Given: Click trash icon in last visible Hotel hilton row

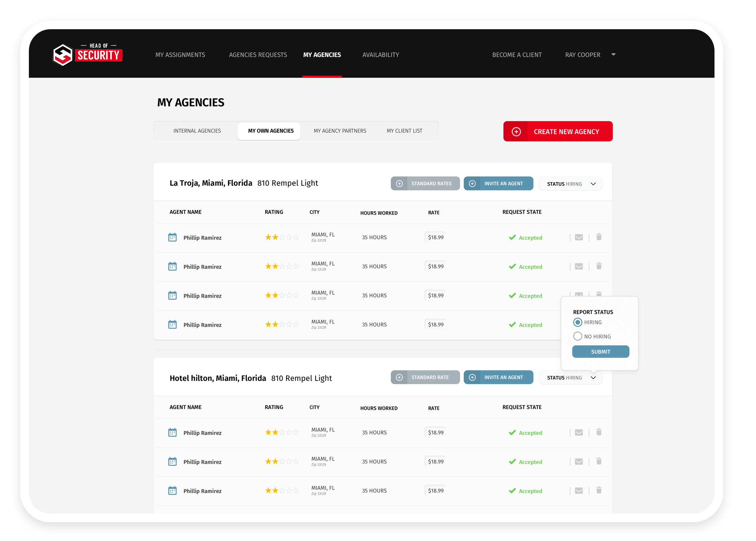Looking at the screenshot, I should [x=599, y=490].
